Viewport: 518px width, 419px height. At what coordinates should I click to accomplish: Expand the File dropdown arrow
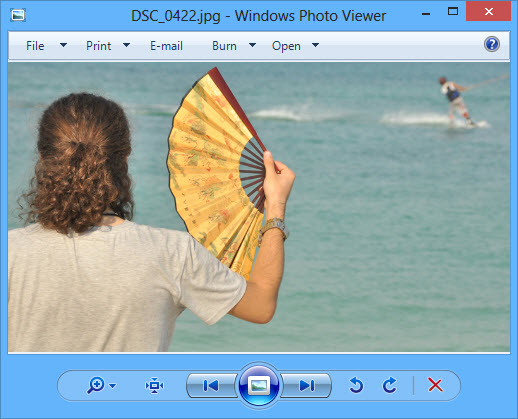click(x=63, y=45)
